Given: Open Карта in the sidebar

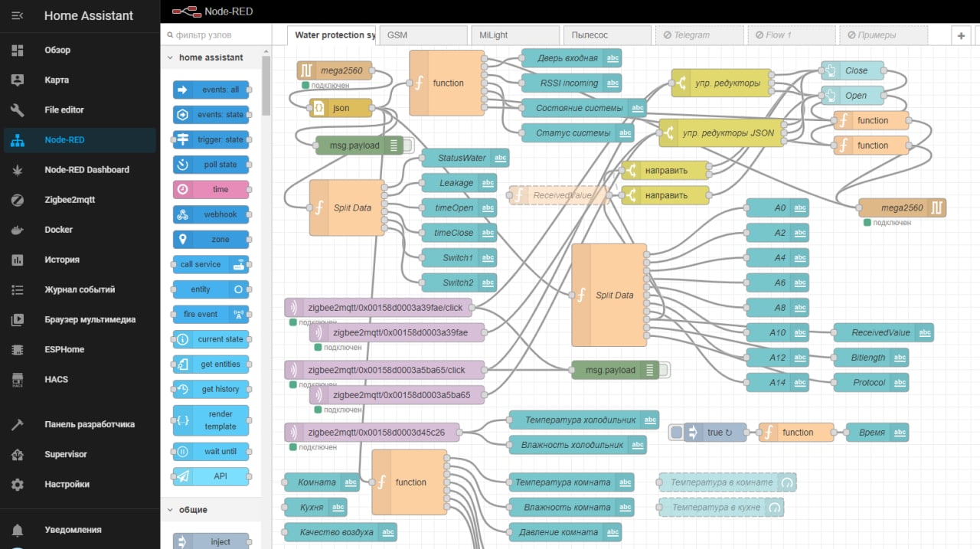Looking at the screenshot, I should 80,80.
